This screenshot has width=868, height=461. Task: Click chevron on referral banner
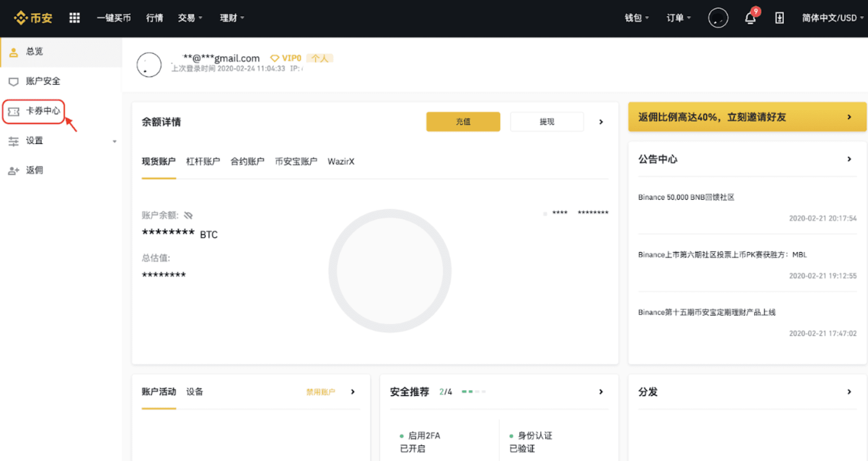pos(849,117)
